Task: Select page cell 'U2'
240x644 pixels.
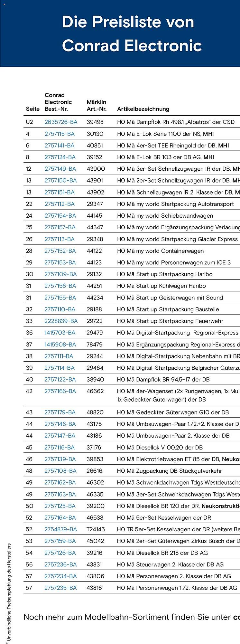Action: coord(29,122)
